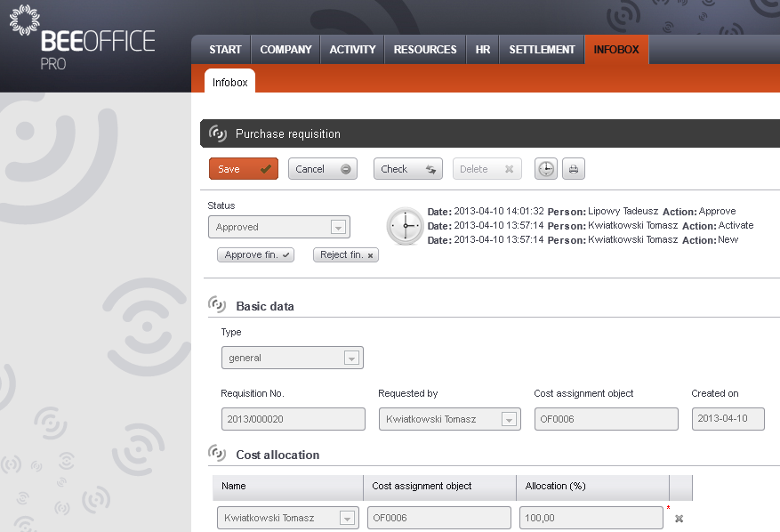Click the Approve fin. button

255,255
